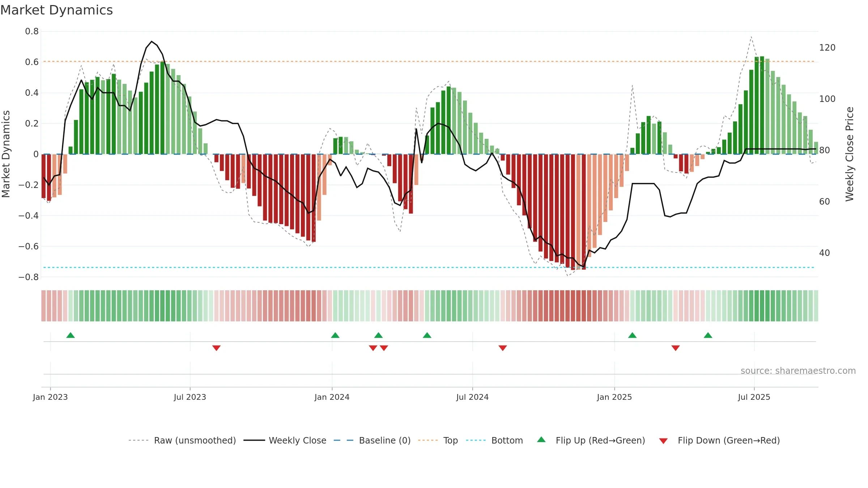Click the sharemaestro.com source text

[x=798, y=371]
